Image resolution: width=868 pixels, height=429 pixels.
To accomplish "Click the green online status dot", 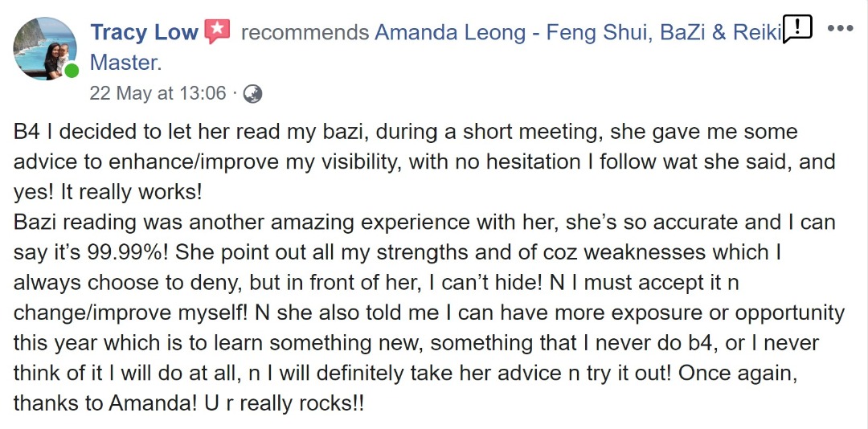I will (71, 71).
